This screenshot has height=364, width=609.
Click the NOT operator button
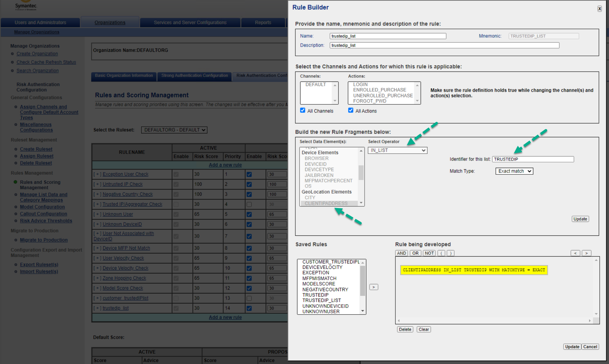pos(429,253)
